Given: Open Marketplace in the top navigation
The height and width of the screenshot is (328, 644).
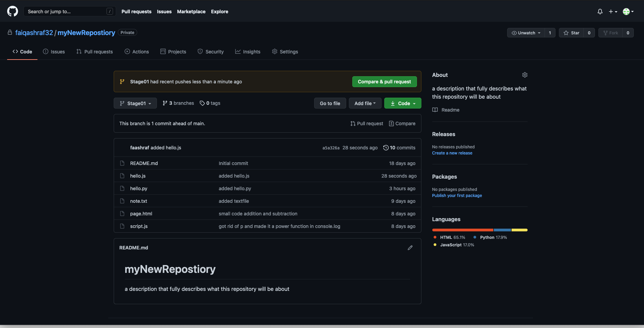Looking at the screenshot, I should pyautogui.click(x=191, y=12).
